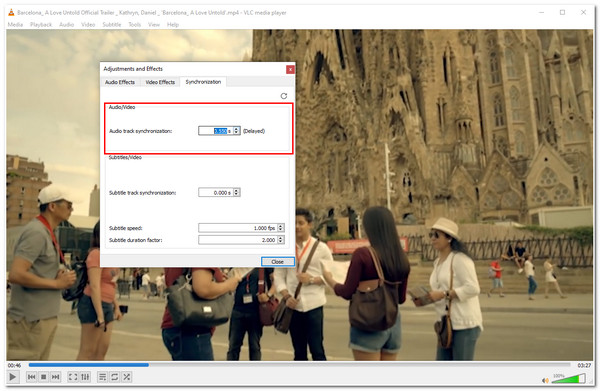This screenshot has height=391, width=600.
Task: Click the (Delayed) label text
Action: (254, 131)
